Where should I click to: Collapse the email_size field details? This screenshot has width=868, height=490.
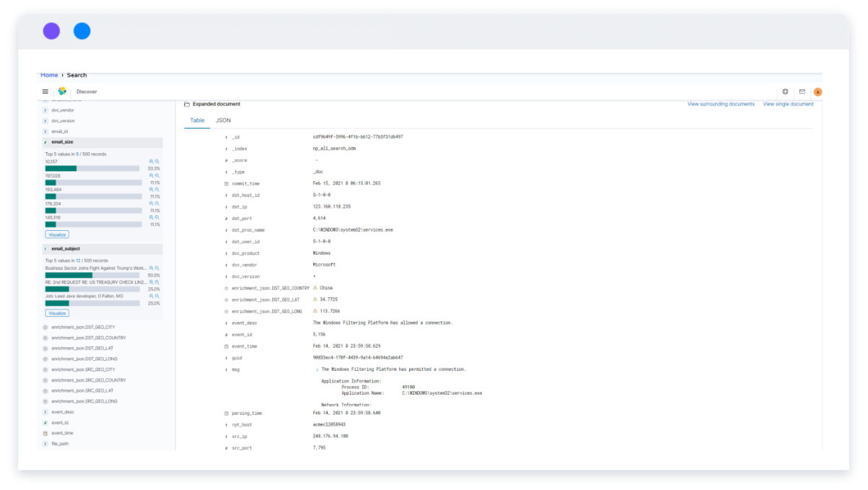click(x=62, y=142)
